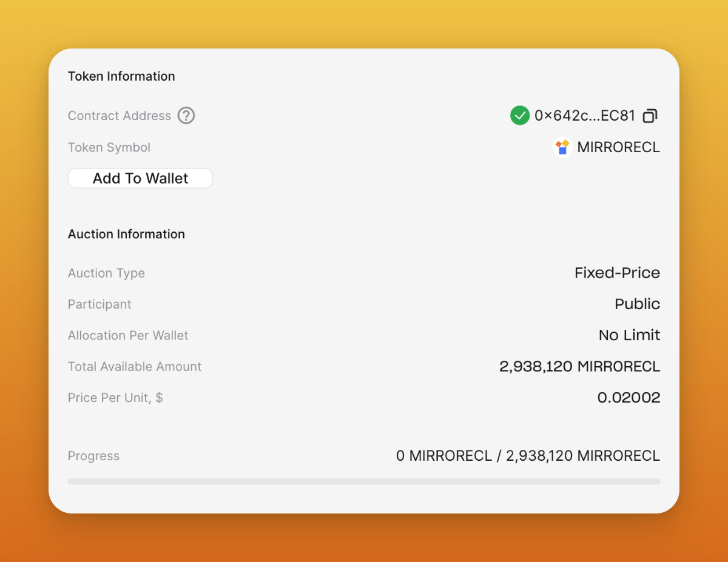This screenshot has width=728, height=562.
Task: Click the Add To Wallet button
Action: pos(140,178)
